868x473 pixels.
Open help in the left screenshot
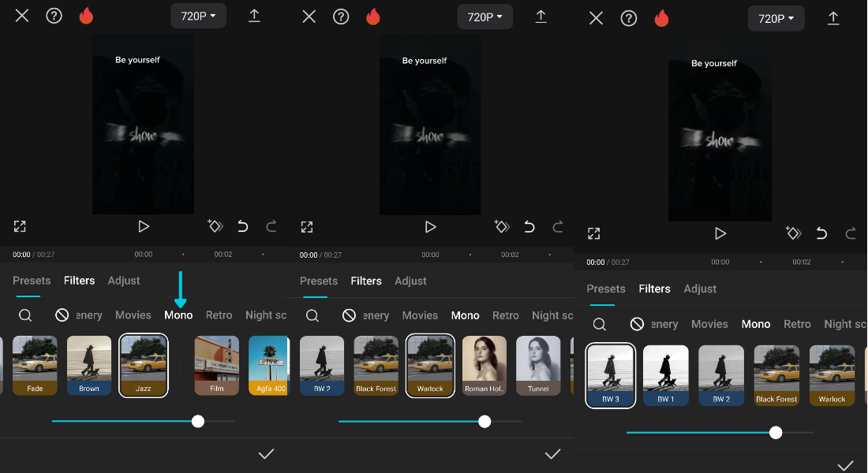coord(54,16)
